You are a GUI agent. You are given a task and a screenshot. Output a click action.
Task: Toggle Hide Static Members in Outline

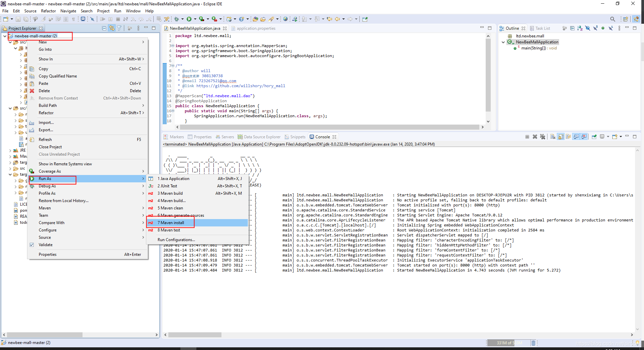(x=595, y=28)
